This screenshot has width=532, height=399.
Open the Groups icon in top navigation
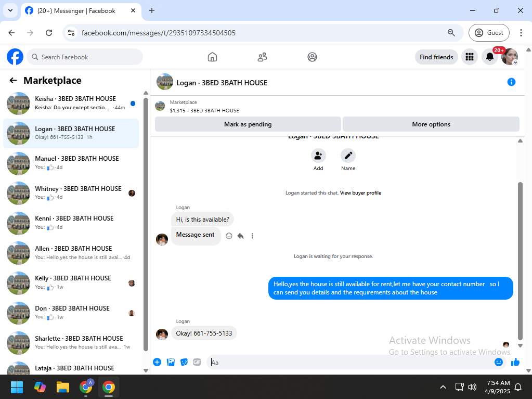click(x=312, y=57)
